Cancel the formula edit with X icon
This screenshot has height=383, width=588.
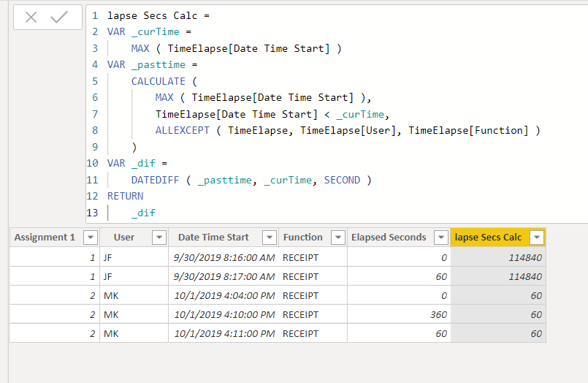pyautogui.click(x=31, y=18)
